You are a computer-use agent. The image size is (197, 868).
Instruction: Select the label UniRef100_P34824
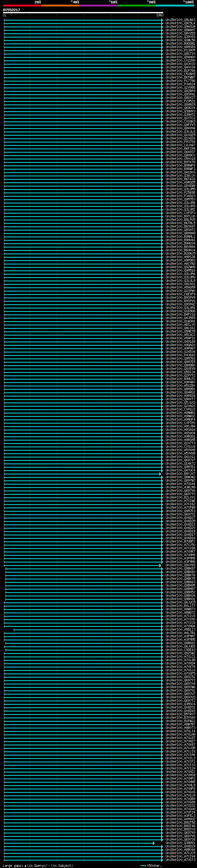click(180, 84)
